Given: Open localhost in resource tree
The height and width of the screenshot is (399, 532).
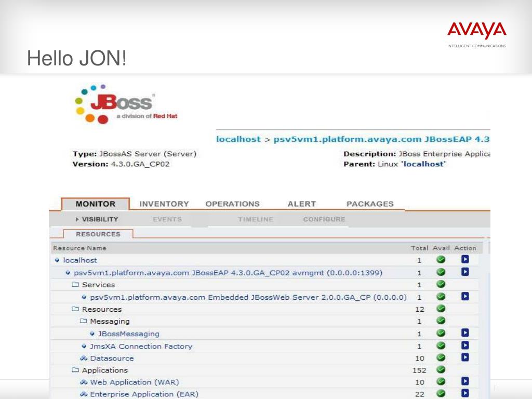Looking at the screenshot, I should [80, 260].
